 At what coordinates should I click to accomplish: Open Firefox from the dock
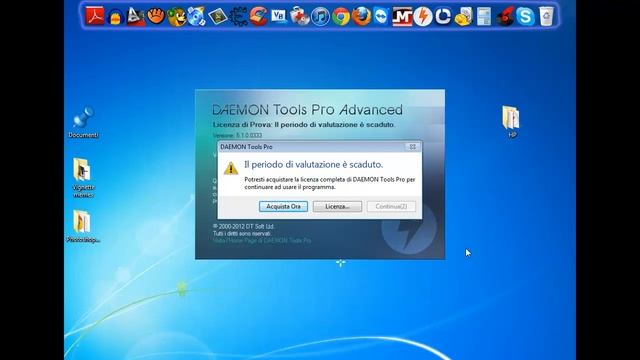361,17
